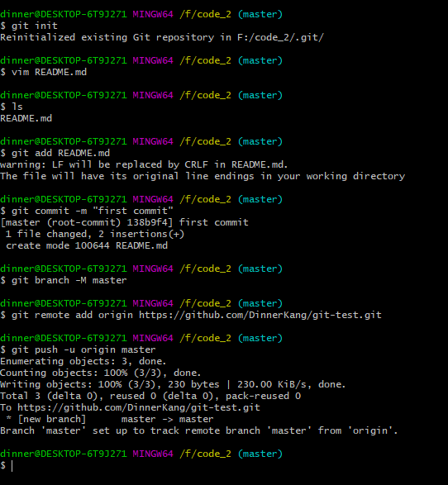Click the 'vim README.md' command
Image resolution: width=448 pixels, height=485 pixels.
(x=49, y=72)
